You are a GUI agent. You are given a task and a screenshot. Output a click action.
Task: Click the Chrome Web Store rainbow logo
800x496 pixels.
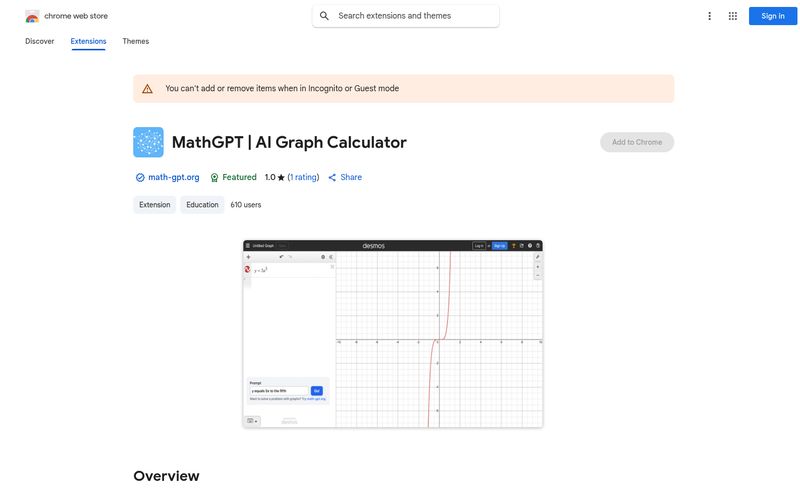(x=32, y=16)
